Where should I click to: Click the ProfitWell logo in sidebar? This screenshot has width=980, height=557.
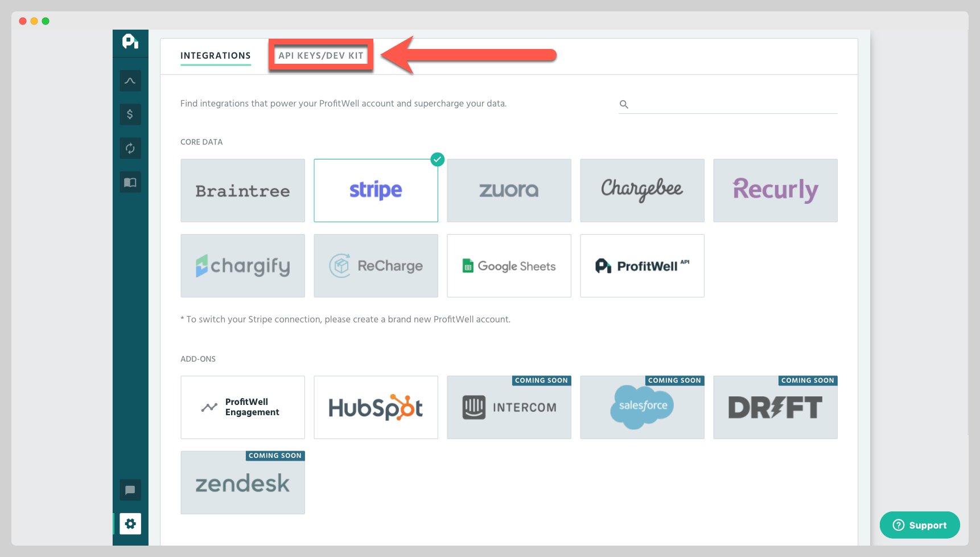coord(130,42)
